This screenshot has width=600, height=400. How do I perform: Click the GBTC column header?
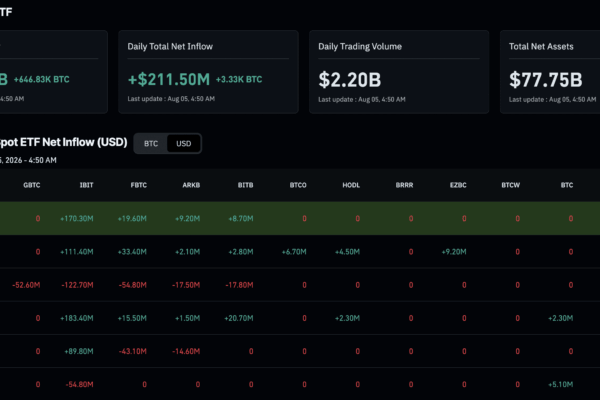click(31, 185)
